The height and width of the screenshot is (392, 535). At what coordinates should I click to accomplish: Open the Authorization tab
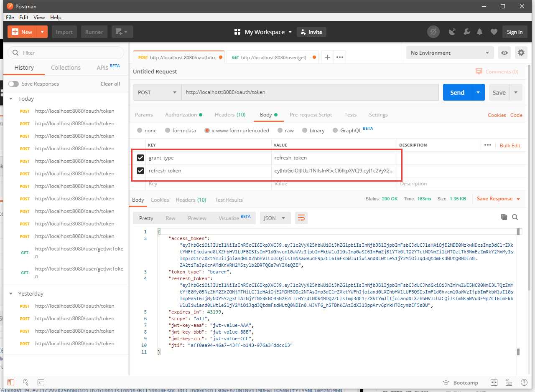tap(183, 115)
